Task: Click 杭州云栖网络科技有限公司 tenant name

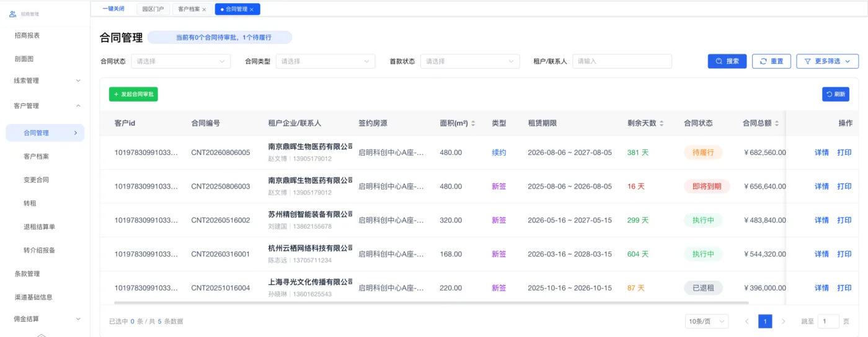Action: [310, 248]
